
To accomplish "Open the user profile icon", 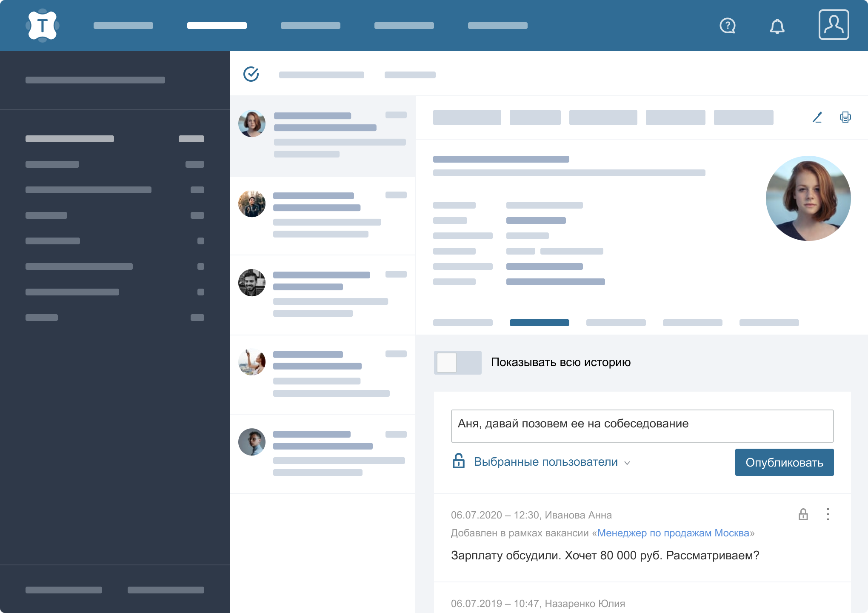I will pos(834,25).
